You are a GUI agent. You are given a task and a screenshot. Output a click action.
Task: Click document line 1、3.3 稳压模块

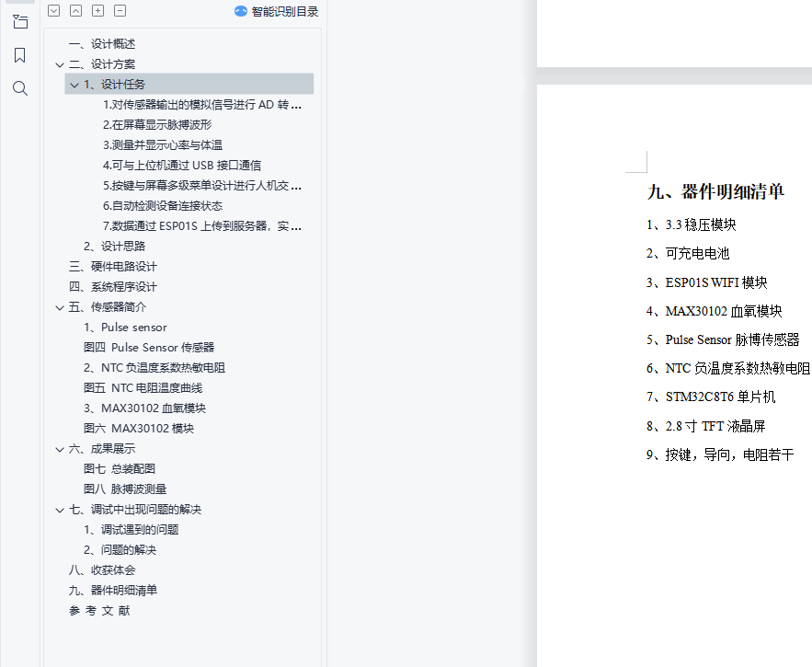692,224
